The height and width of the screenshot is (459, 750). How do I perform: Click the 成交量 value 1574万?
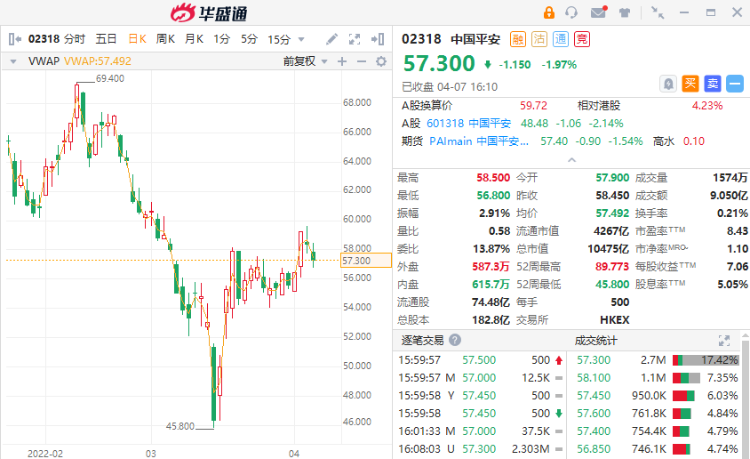pyautogui.click(x=730, y=177)
